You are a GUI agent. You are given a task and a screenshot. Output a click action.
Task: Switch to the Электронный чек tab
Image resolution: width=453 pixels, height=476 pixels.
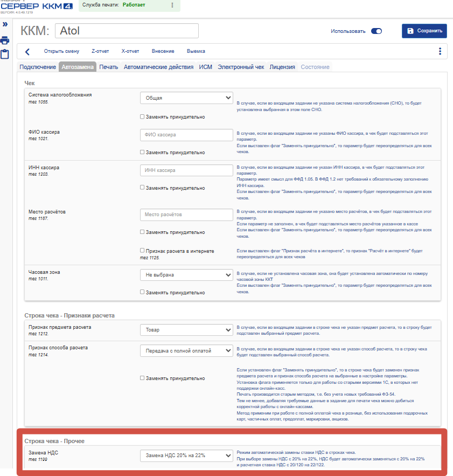point(241,67)
